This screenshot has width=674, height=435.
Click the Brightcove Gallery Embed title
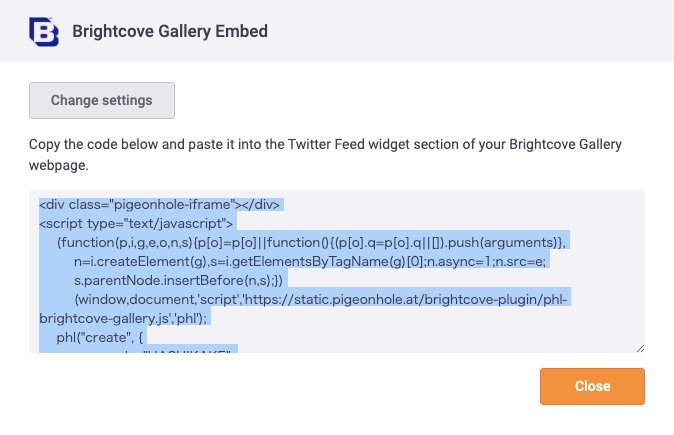(170, 31)
